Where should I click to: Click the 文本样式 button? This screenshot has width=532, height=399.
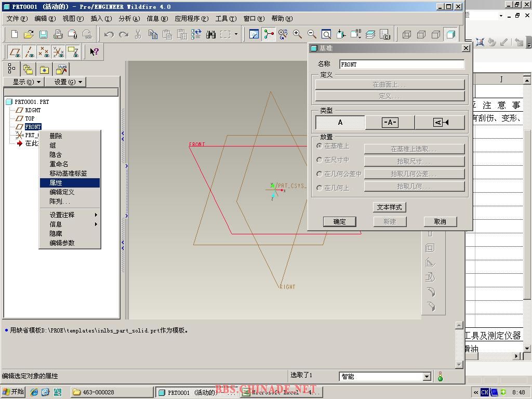coord(390,207)
